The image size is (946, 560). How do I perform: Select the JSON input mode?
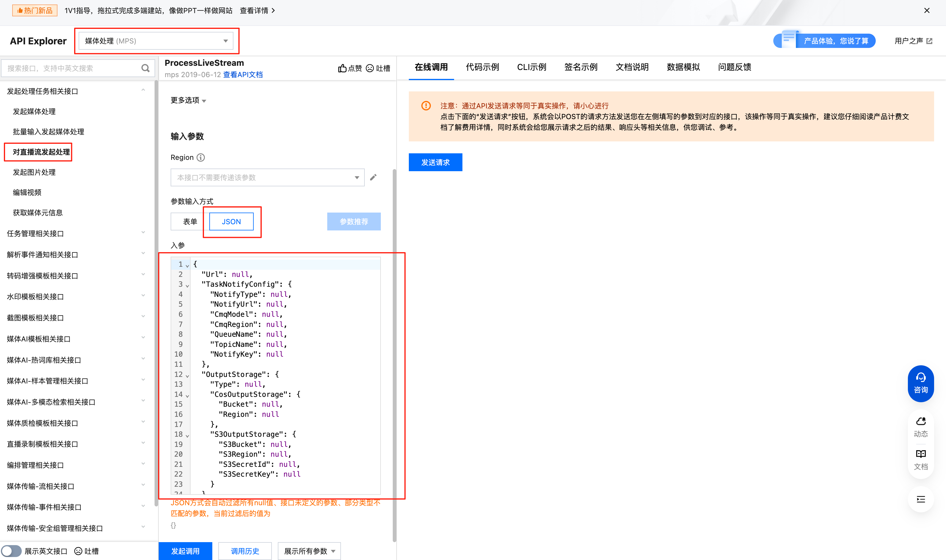[x=231, y=221]
